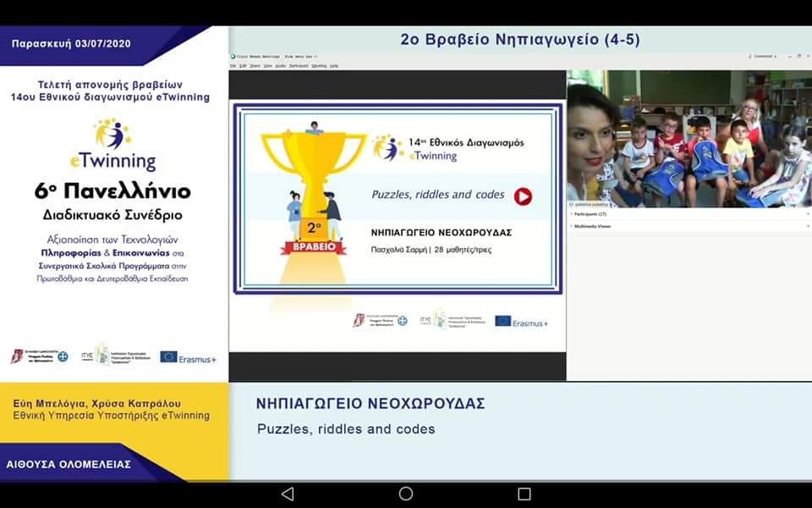Screen dimensions: 812x508
Task: Click Πασχαλιά Σαρμή | 28 μαθητές/τριες text
Action: [x=431, y=250]
